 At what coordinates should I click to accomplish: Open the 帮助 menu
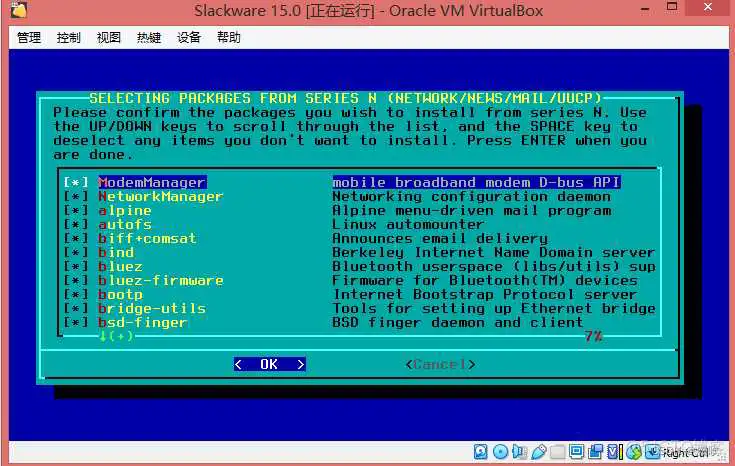pyautogui.click(x=229, y=38)
